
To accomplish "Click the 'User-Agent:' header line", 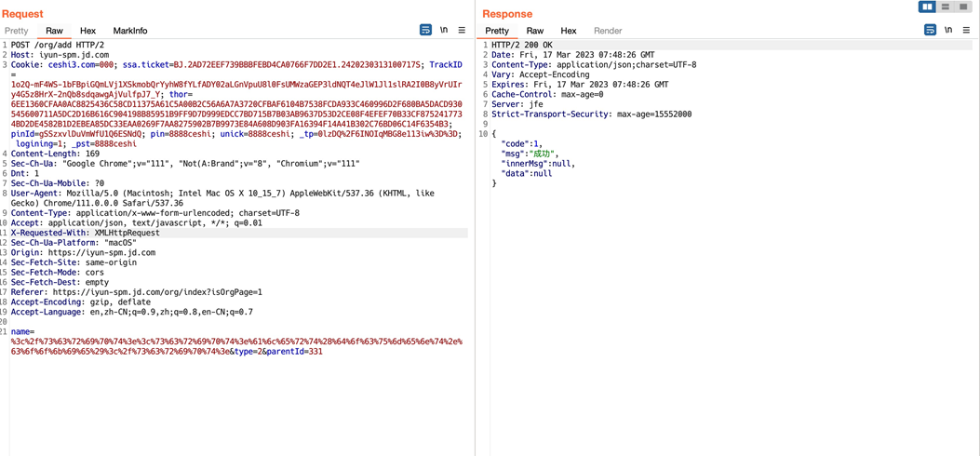I will pyautogui.click(x=222, y=198).
